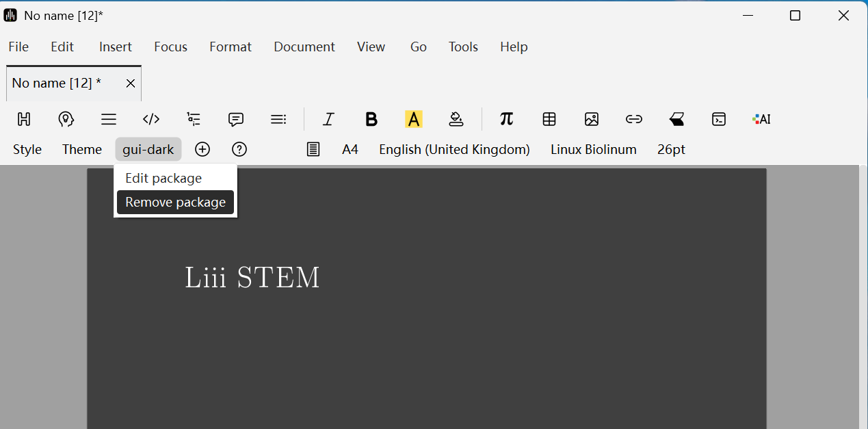Close the No name [12] tab

click(x=130, y=83)
